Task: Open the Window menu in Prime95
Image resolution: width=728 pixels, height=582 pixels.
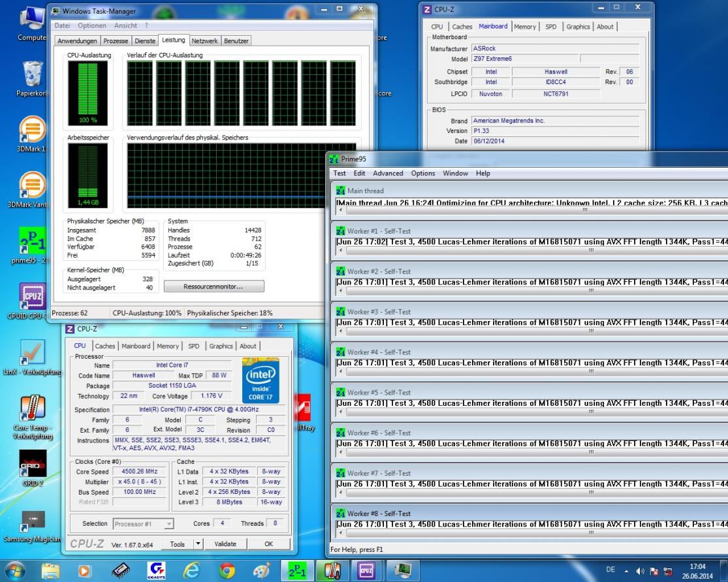Action: click(455, 173)
